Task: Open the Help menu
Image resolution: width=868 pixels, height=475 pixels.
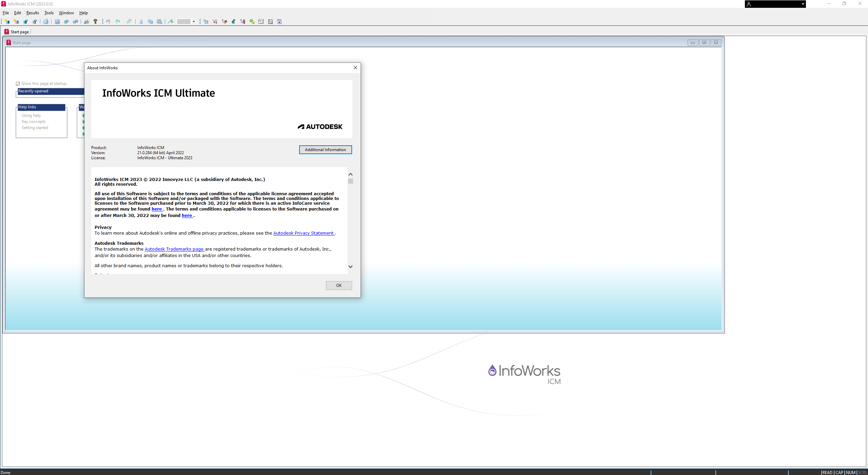Action: point(83,13)
